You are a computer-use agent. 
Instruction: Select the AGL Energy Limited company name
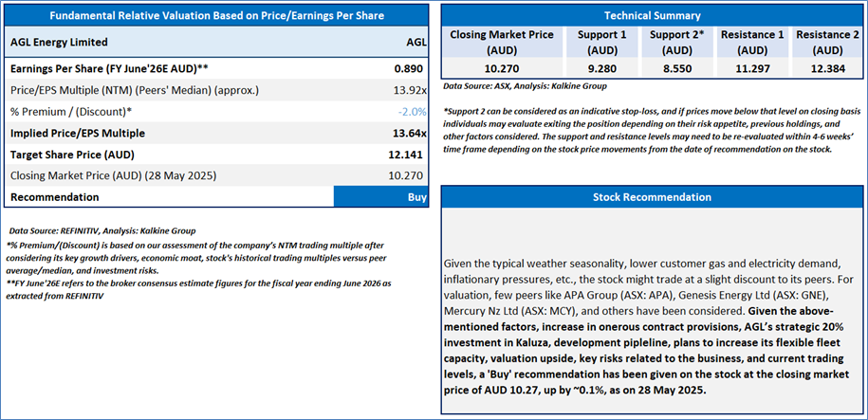[59, 43]
